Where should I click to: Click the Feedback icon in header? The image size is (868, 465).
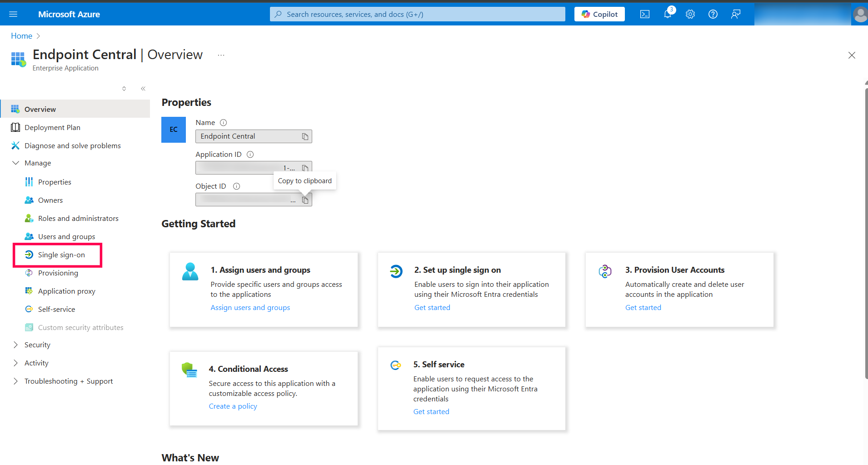735,14
